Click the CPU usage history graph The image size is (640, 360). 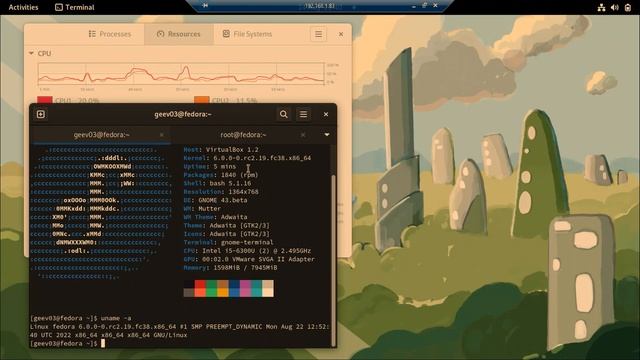coord(181,74)
